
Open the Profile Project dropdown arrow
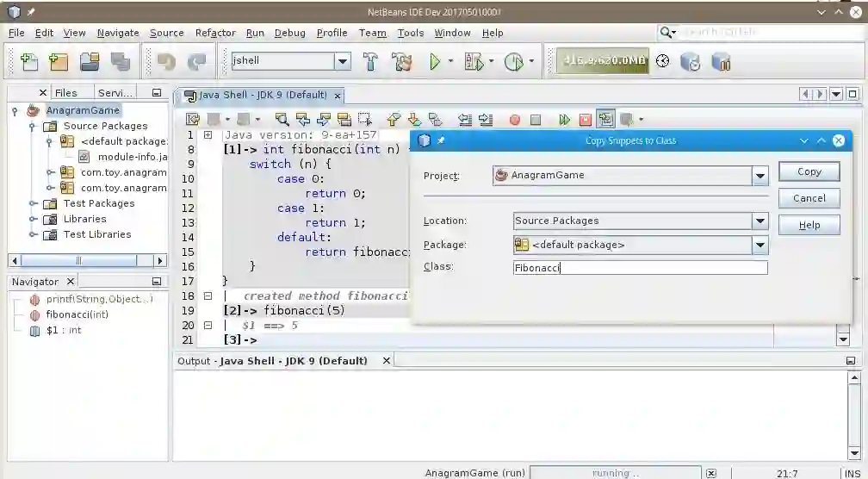(531, 61)
